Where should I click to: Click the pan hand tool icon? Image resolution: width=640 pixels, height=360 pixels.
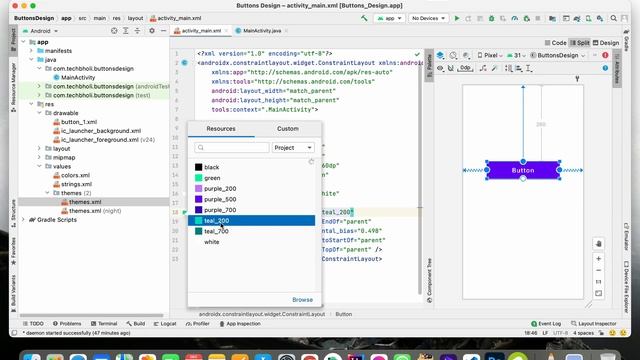[x=598, y=244]
